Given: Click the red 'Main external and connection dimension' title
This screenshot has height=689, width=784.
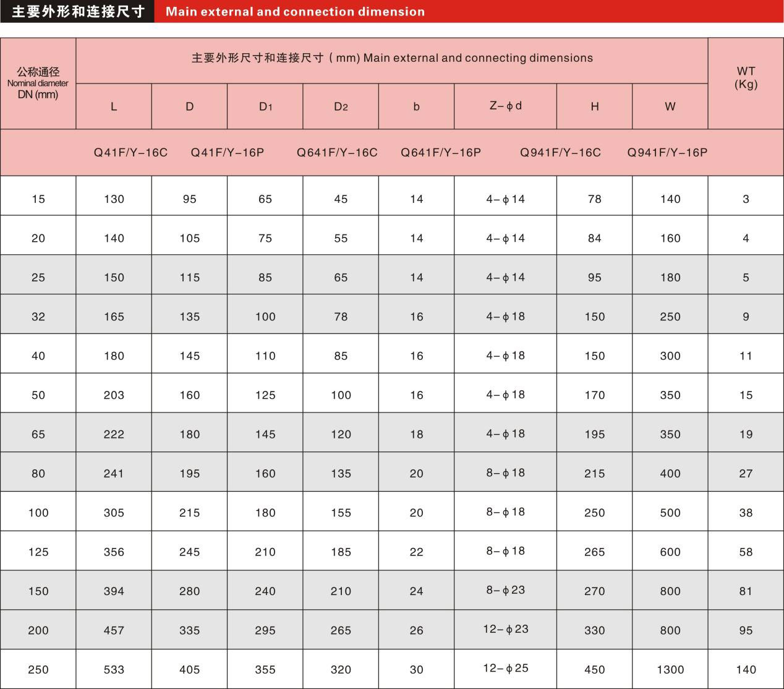Looking at the screenshot, I should (x=295, y=12).
